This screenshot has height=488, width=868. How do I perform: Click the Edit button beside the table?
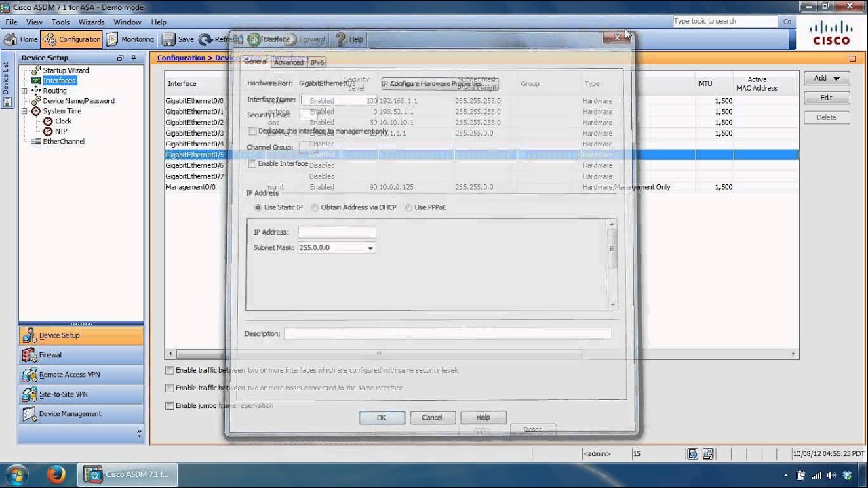click(827, 98)
